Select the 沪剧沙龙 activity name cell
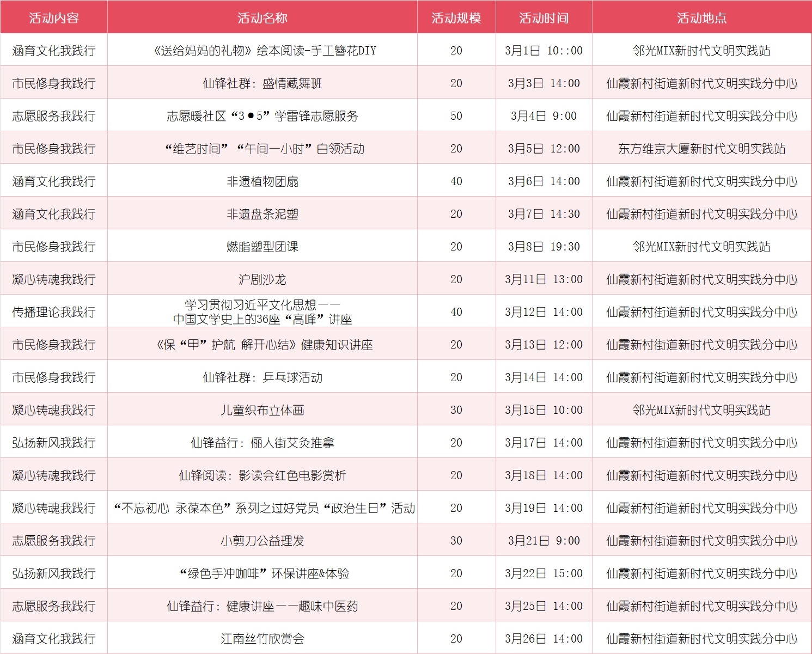 pos(263,278)
